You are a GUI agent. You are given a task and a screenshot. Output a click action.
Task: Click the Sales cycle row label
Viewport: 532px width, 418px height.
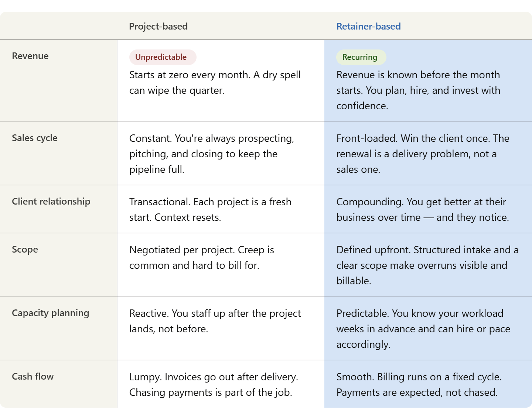pyautogui.click(x=35, y=138)
